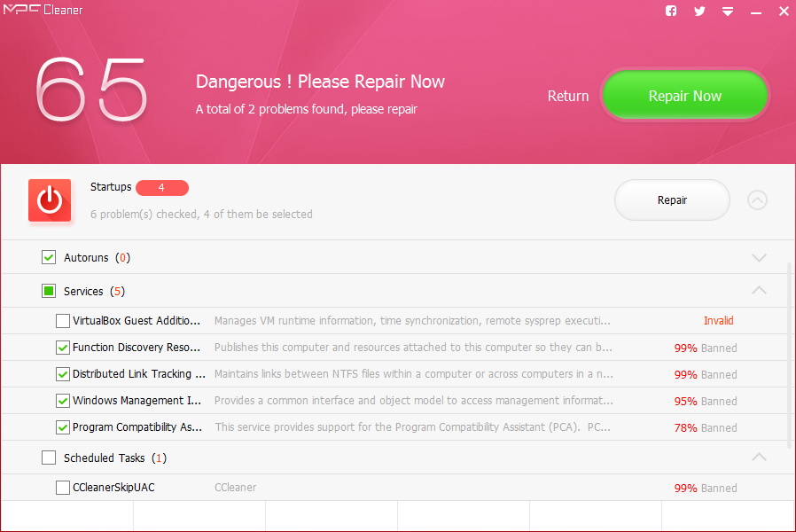
Task: Uncheck the Autoruns checkbox
Action: click(x=49, y=257)
